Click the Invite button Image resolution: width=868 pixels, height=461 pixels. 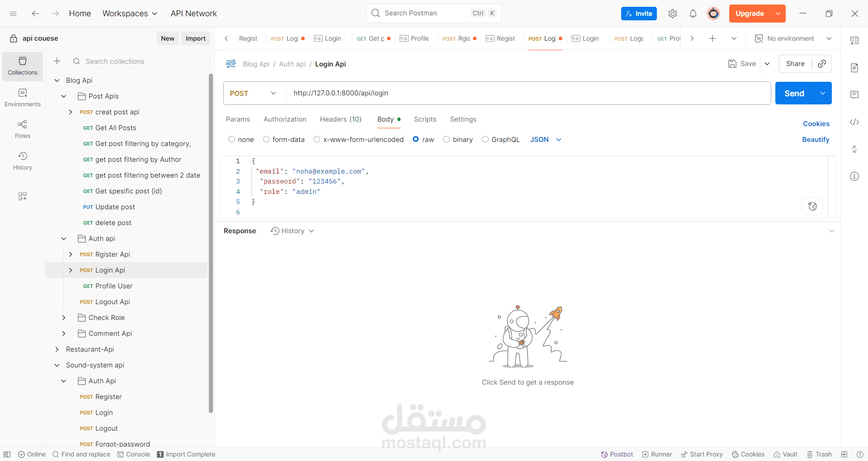pos(639,14)
